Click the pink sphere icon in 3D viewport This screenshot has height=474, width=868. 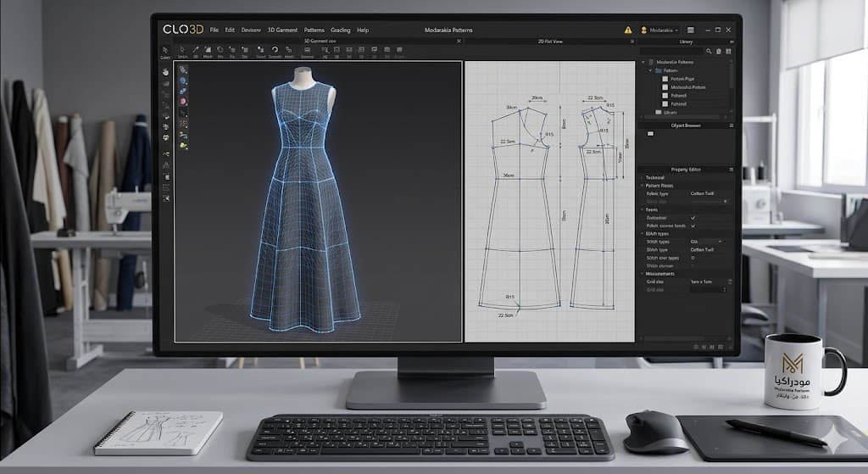tap(183, 102)
